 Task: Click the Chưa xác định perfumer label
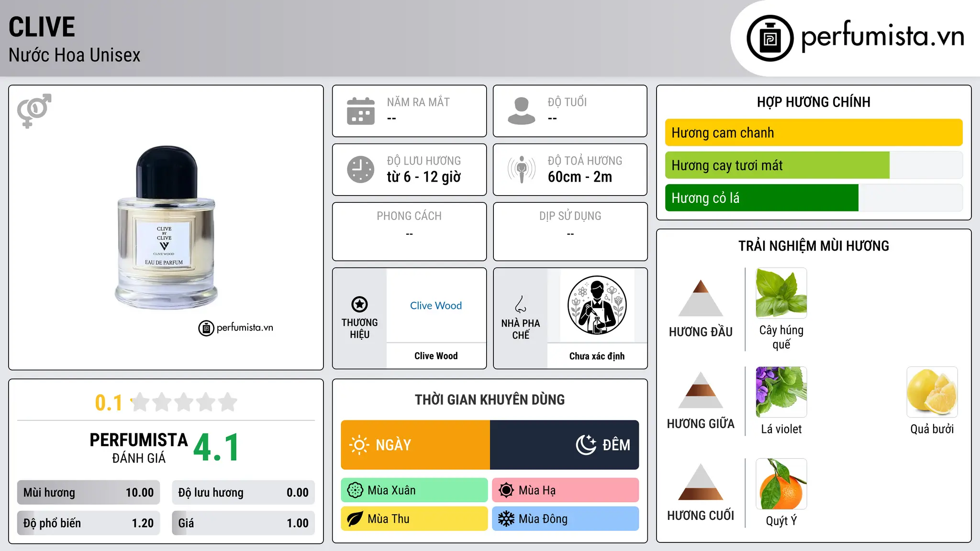(x=597, y=356)
